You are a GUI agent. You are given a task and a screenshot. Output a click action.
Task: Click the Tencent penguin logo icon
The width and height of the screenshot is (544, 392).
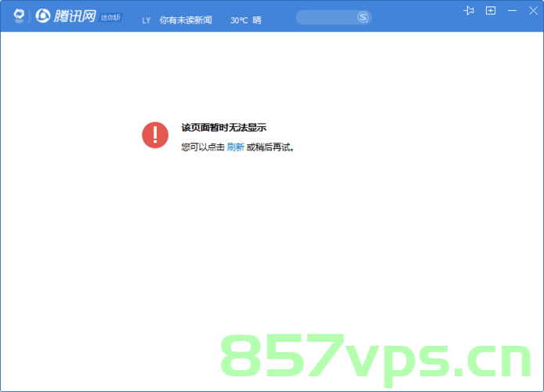[x=19, y=16]
